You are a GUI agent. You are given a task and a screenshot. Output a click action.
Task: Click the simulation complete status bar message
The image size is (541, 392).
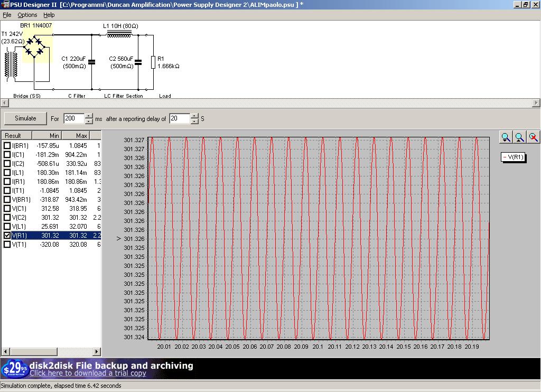point(61,386)
